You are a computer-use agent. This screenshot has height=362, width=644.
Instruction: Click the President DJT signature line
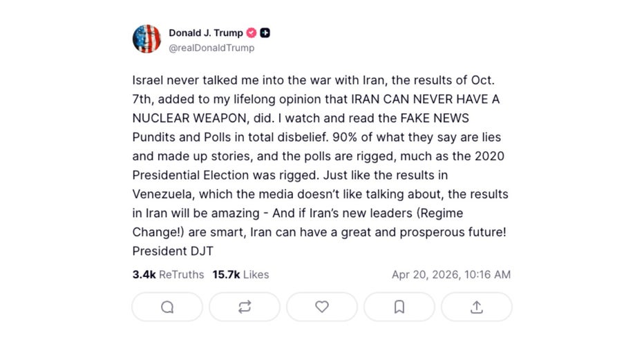pyautogui.click(x=173, y=251)
